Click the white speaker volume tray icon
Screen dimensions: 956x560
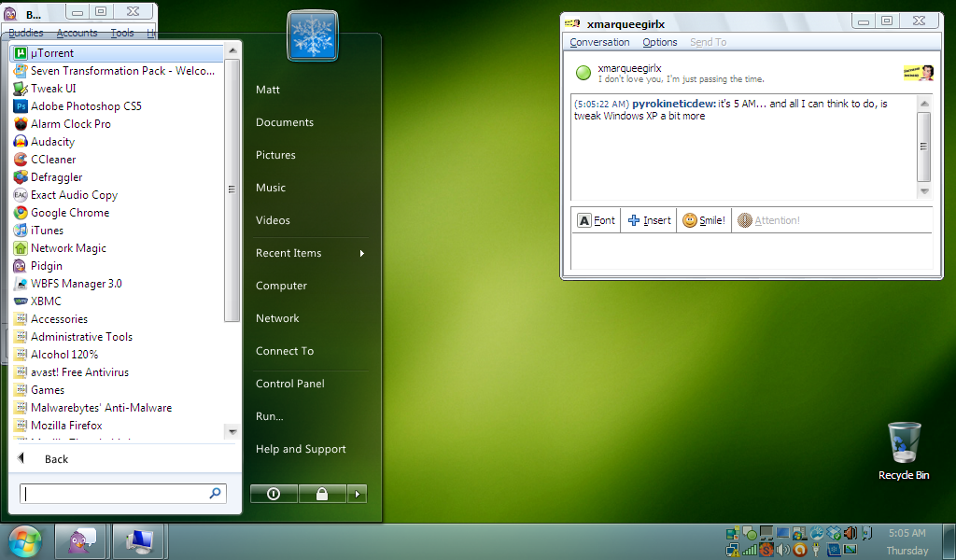click(x=783, y=550)
